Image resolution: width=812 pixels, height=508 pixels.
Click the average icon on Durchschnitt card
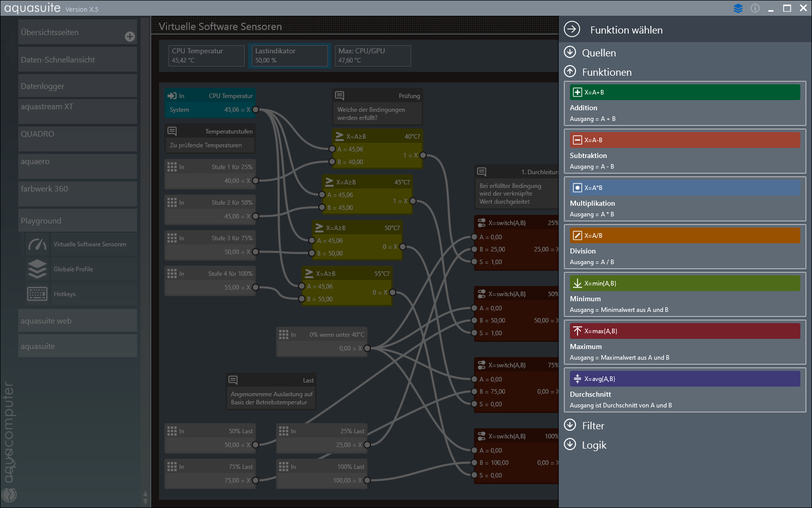[x=577, y=379]
